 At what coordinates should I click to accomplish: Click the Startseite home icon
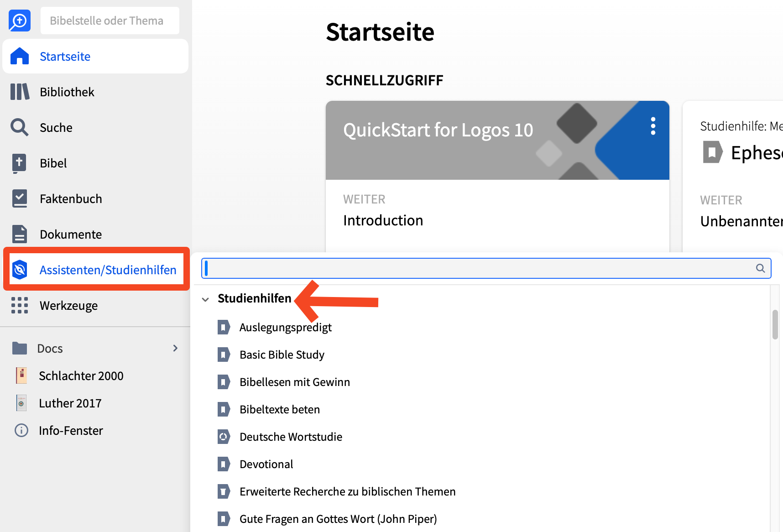pos(20,56)
